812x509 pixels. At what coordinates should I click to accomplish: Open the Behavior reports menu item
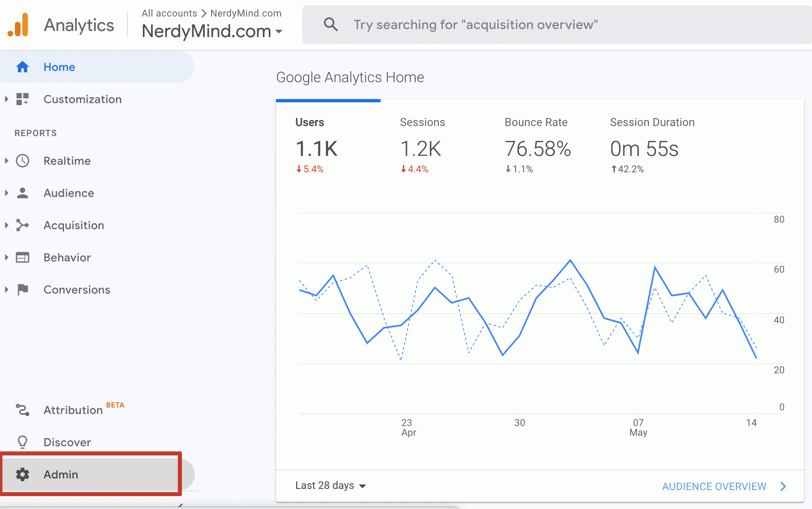(97, 257)
